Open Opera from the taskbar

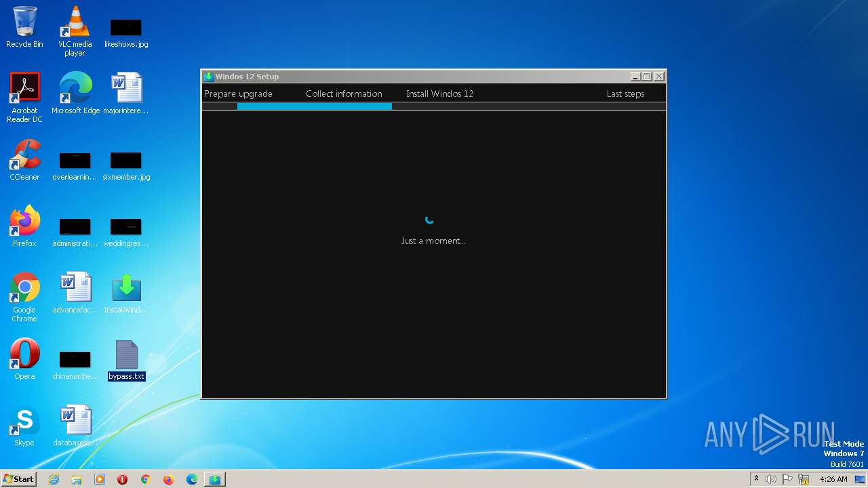[x=123, y=479]
